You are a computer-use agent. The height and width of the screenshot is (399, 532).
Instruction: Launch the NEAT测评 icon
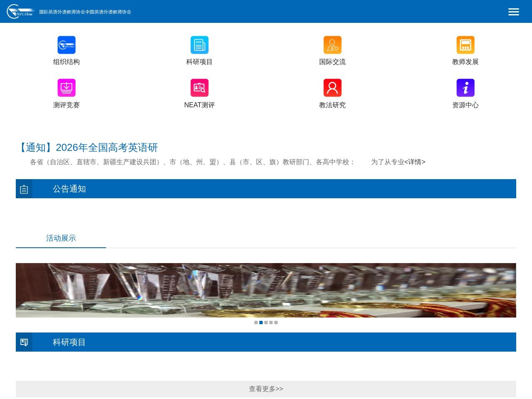(x=199, y=88)
